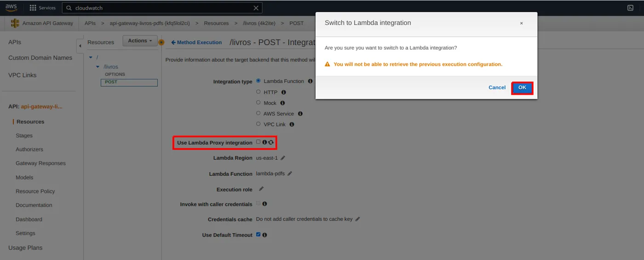Clear the cloudwatch search text
Image resolution: width=644 pixels, height=260 pixels.
click(x=256, y=8)
